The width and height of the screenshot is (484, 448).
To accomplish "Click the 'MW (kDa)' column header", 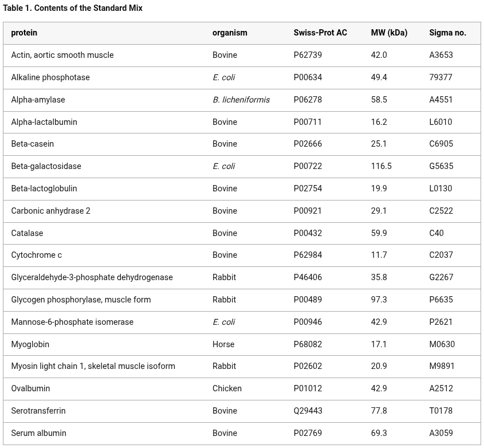I will (x=389, y=33).
